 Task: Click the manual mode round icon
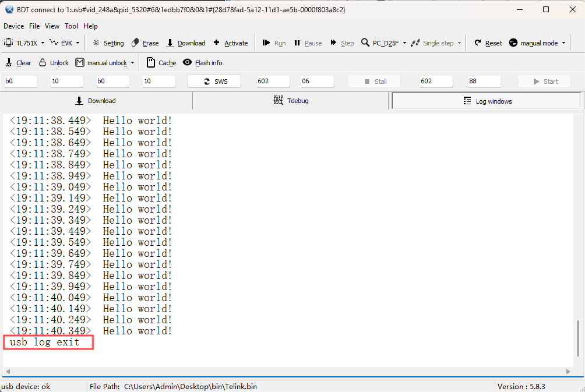click(x=513, y=43)
